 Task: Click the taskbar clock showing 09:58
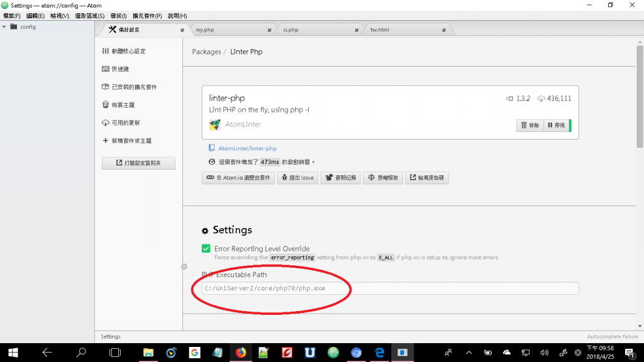click(600, 353)
